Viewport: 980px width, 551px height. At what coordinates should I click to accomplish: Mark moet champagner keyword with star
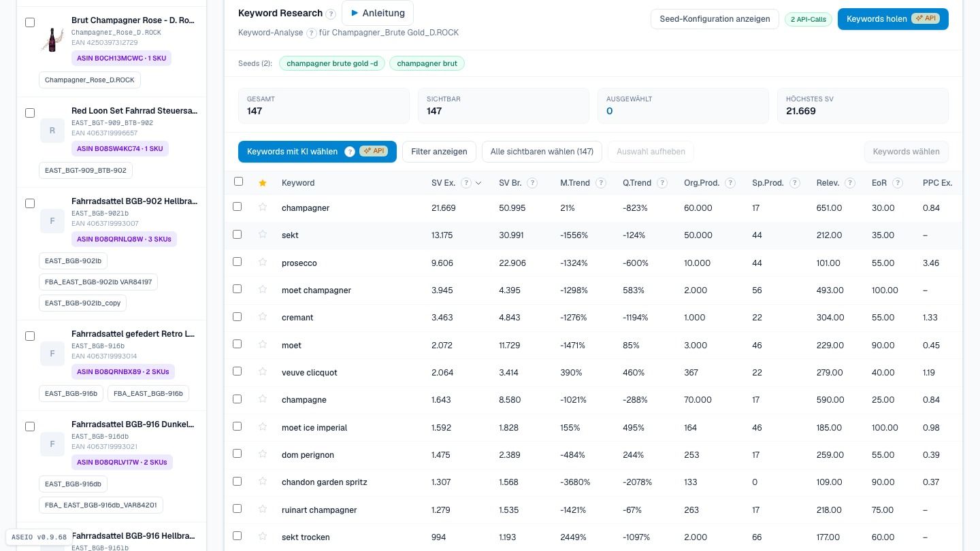click(263, 290)
